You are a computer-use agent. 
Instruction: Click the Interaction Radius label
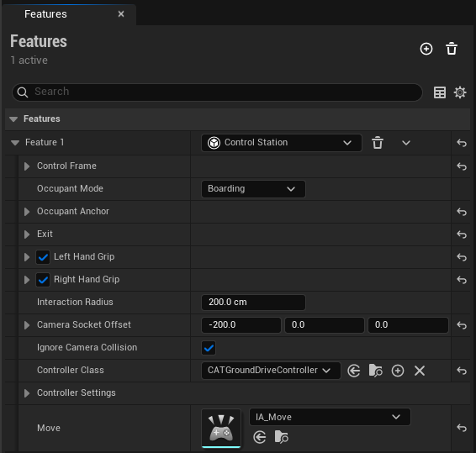pos(75,302)
